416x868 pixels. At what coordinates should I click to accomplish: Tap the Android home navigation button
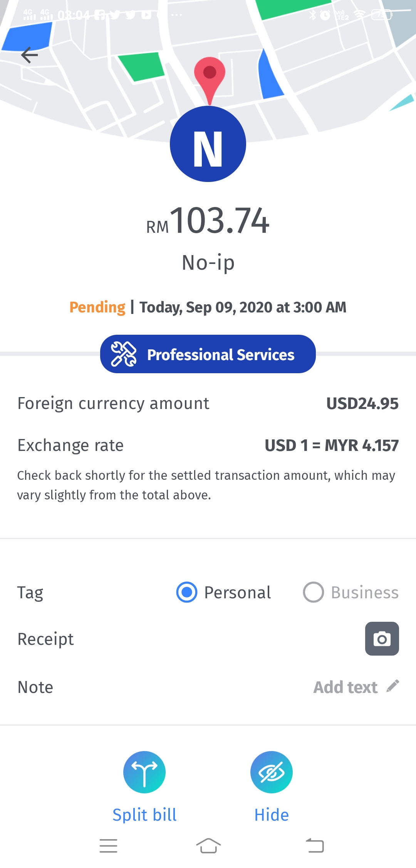point(208,846)
